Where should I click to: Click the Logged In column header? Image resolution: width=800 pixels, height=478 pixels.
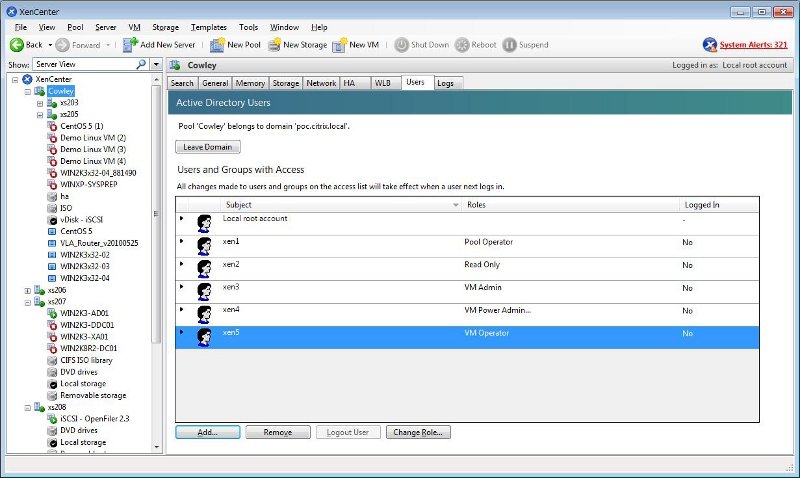[719, 205]
